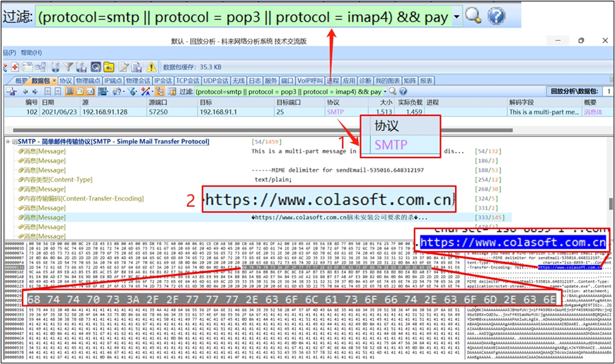Click the notepad with pencil edit icon
Screen dimensions: 615x364
[x=124, y=67]
